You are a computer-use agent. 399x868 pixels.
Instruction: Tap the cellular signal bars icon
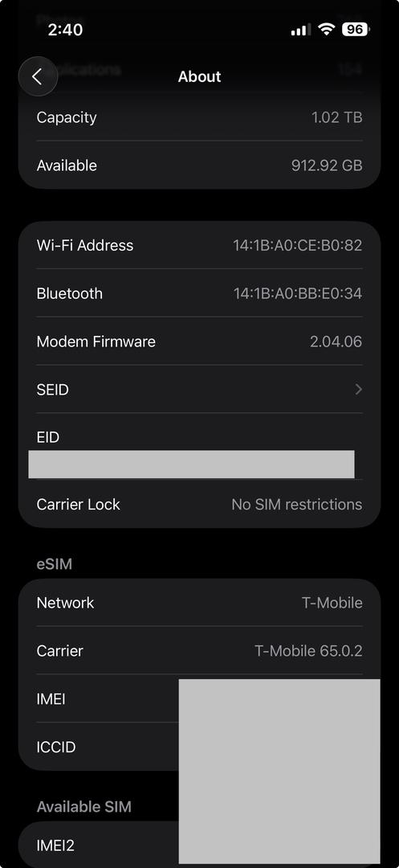tap(300, 30)
